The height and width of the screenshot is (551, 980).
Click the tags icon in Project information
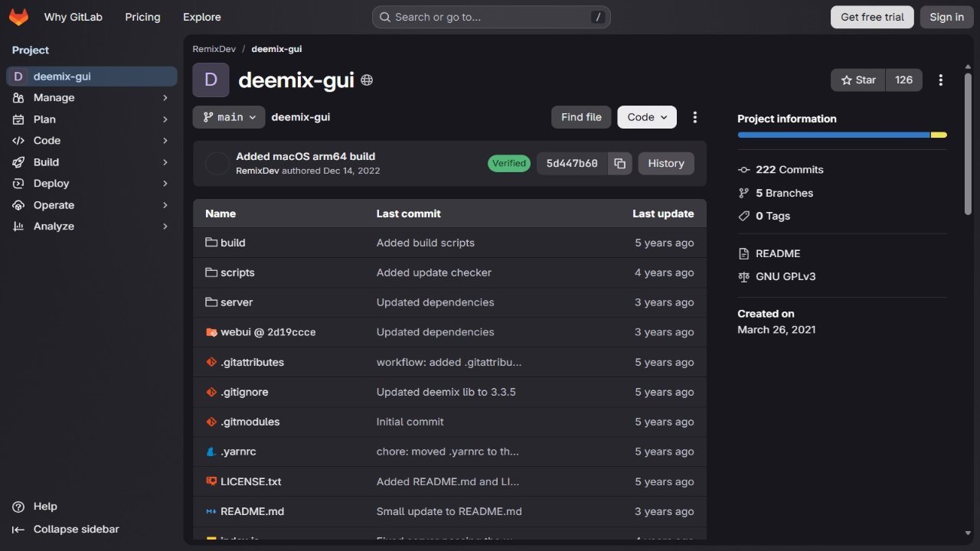[743, 216]
